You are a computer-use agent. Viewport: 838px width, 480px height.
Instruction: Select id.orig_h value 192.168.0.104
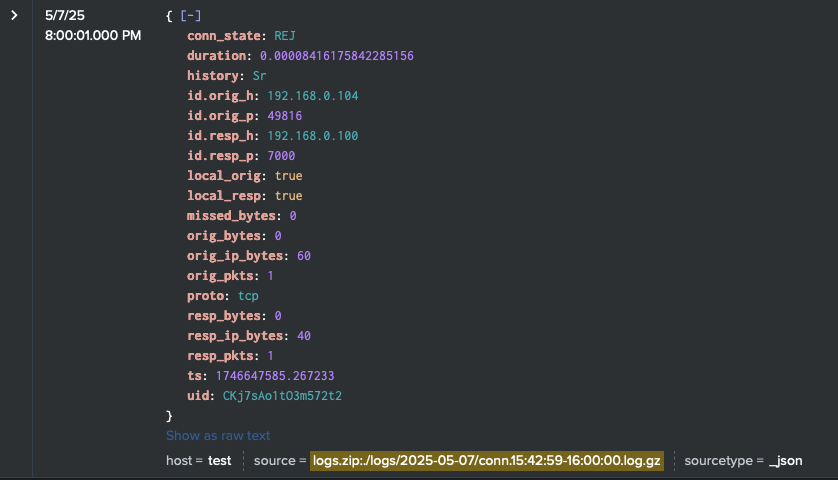coord(313,96)
